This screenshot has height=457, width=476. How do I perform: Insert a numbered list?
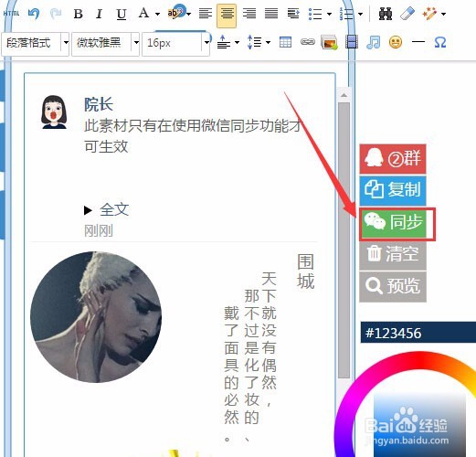(x=346, y=14)
